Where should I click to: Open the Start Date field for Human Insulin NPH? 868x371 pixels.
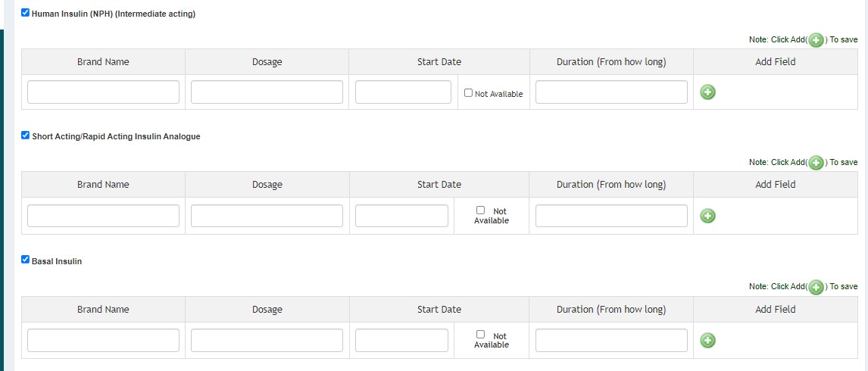(x=403, y=92)
